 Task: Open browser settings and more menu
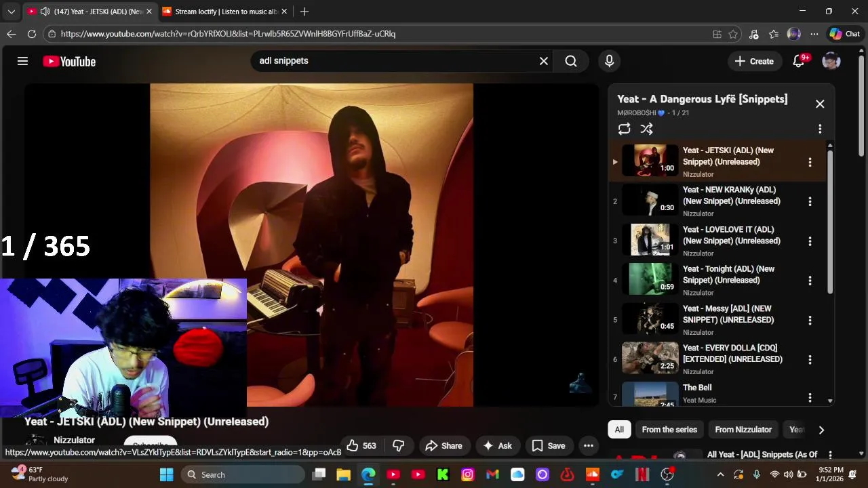[x=814, y=34]
